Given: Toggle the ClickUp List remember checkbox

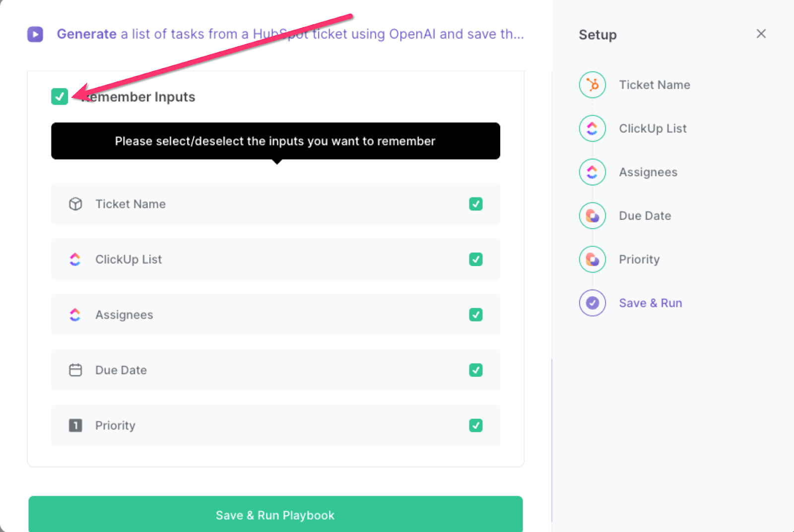Looking at the screenshot, I should (475, 259).
